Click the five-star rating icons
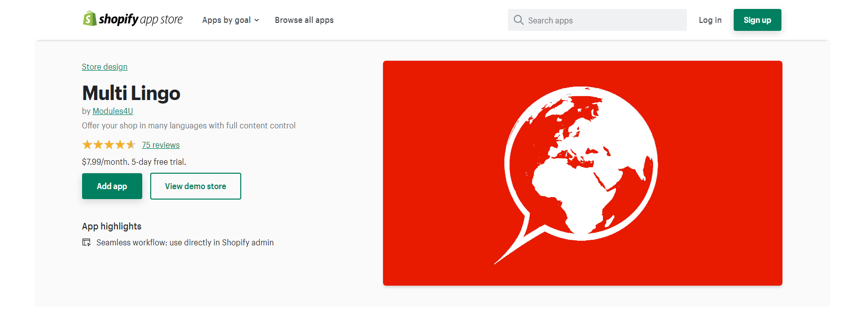868x324 pixels. click(109, 145)
